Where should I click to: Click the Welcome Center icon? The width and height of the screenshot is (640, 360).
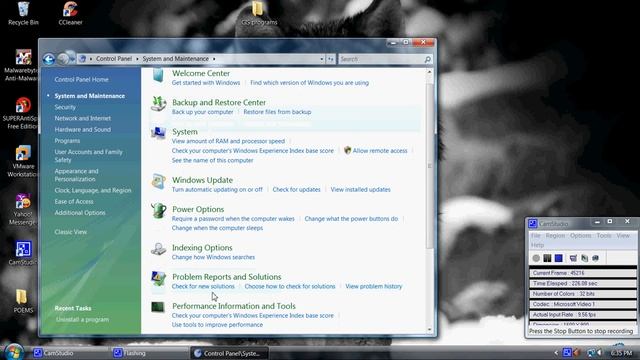tap(158, 76)
